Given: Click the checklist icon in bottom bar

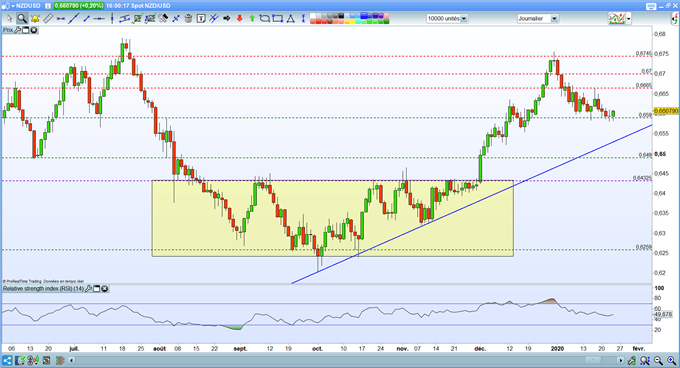Looking at the screenshot, I should coord(21,360).
